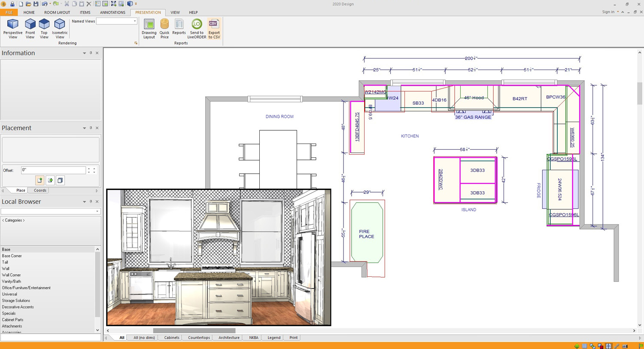Click Send to LiveORDER icon
Image resolution: width=644 pixels, height=349 pixels.
point(197,28)
